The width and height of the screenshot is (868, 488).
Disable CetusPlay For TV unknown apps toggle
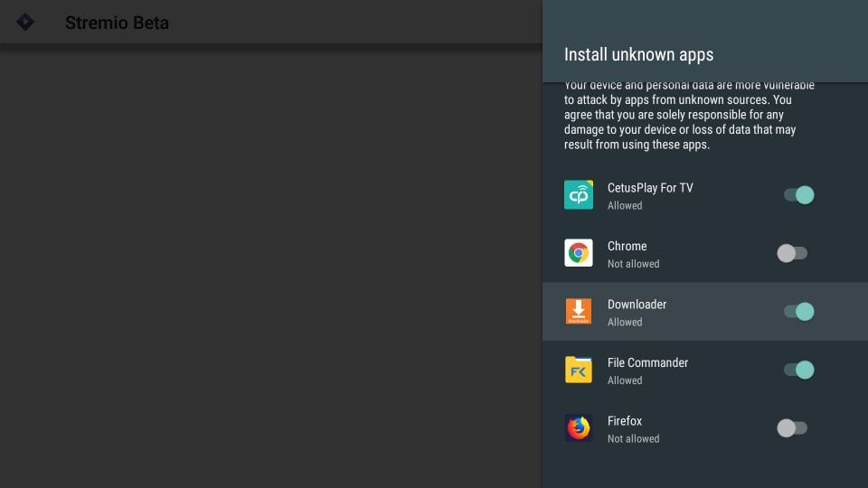[798, 195]
